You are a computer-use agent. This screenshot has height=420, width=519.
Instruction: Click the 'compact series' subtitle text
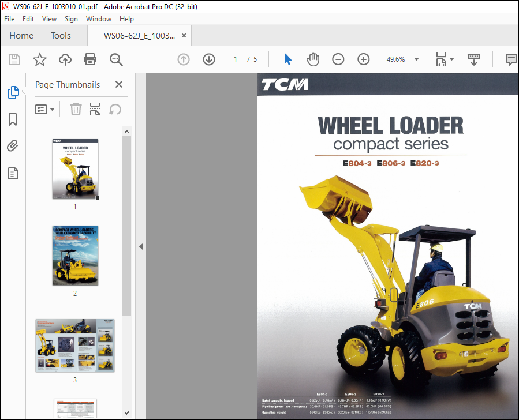(x=391, y=144)
